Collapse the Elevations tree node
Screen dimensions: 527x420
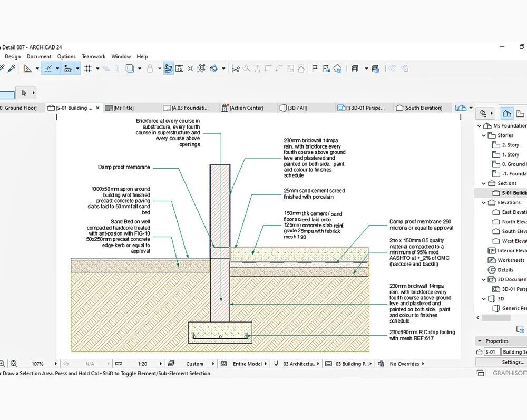point(484,202)
